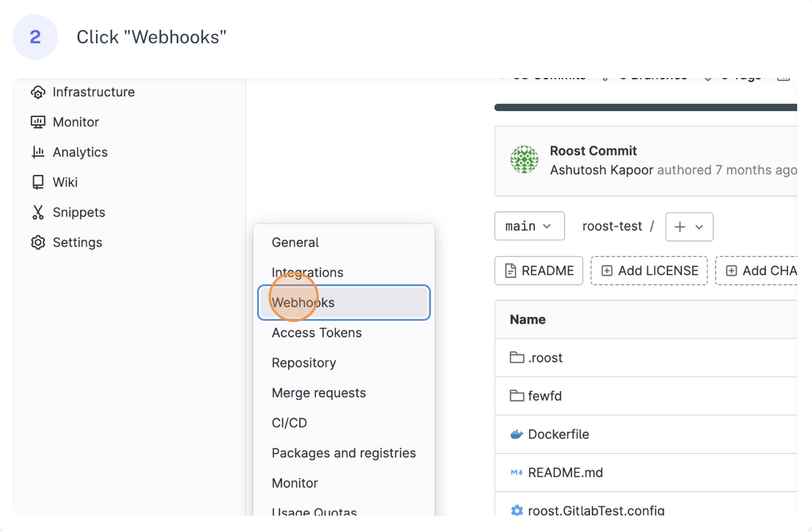Viewport: 812px width, 531px height.
Task: Open the roost.GitlabTest.config file
Action: (596, 510)
